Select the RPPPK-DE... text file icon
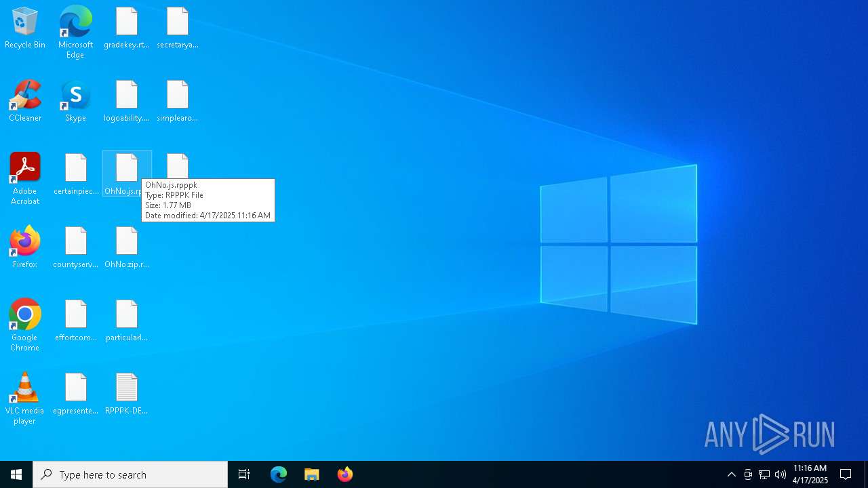Viewport: 868px width, 488px height. click(127, 394)
